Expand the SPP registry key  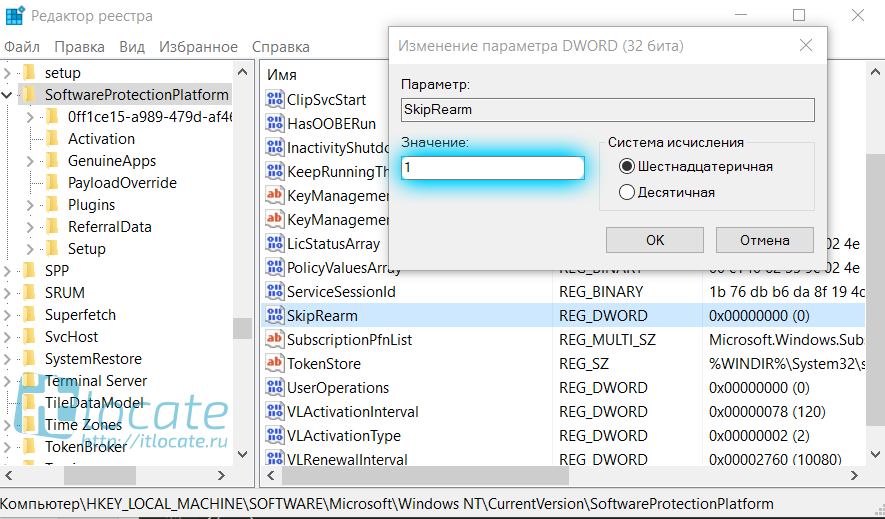8,271
